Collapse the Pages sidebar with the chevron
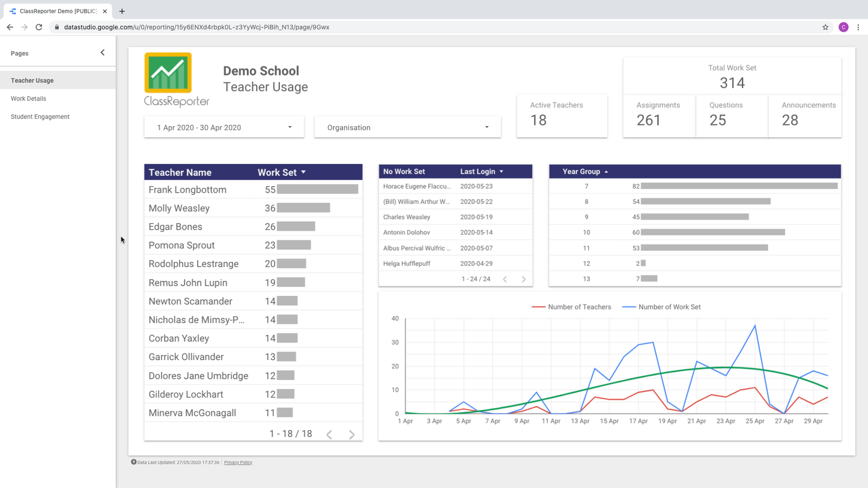Image resolution: width=868 pixels, height=488 pixels. [x=103, y=53]
